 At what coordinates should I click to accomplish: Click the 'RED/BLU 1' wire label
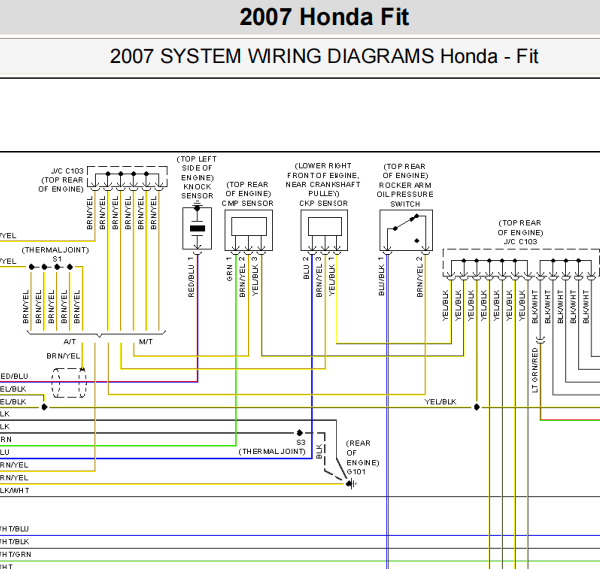click(x=191, y=277)
